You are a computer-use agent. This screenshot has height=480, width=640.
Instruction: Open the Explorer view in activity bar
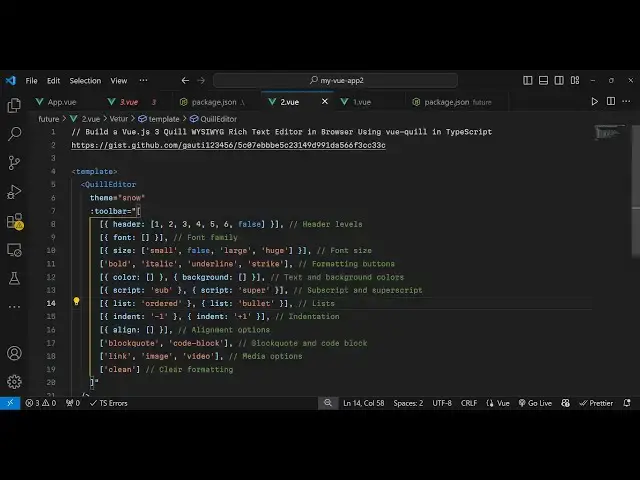pos(14,105)
